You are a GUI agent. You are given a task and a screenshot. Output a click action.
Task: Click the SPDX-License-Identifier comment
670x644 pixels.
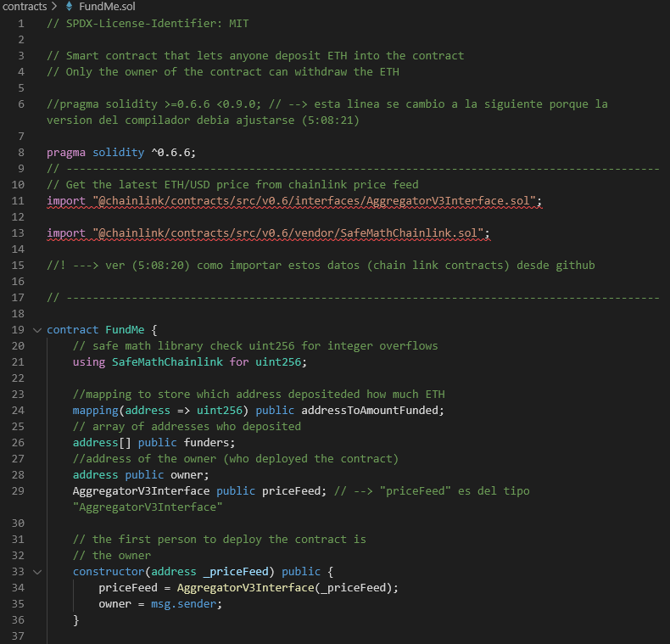tap(148, 24)
